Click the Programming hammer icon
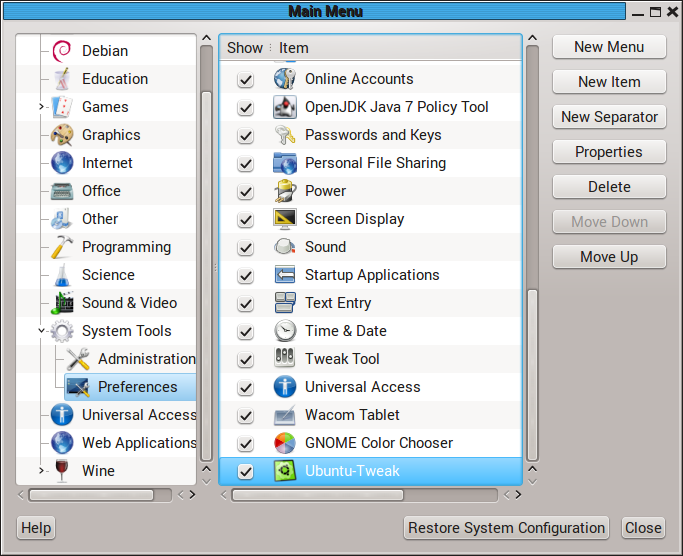Image resolution: width=683 pixels, height=556 pixels. click(62, 247)
